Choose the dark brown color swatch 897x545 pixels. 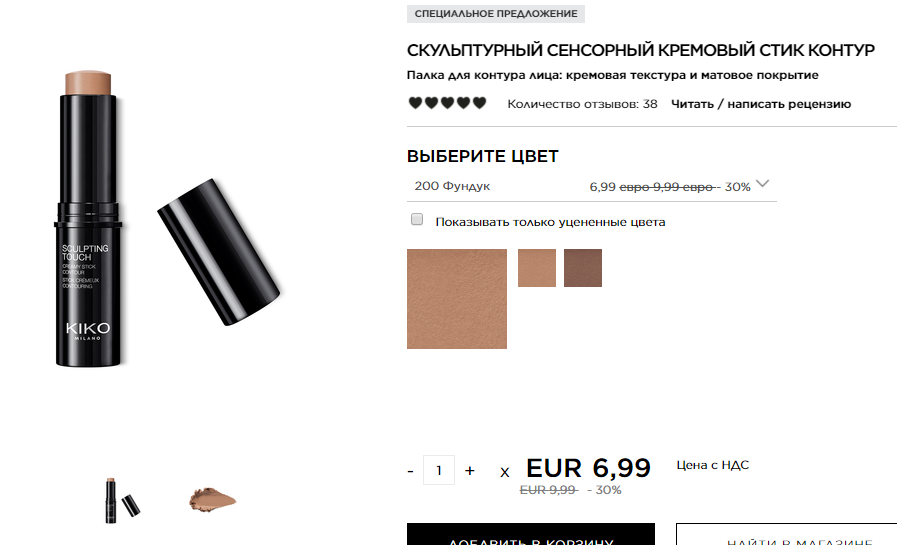(x=583, y=268)
